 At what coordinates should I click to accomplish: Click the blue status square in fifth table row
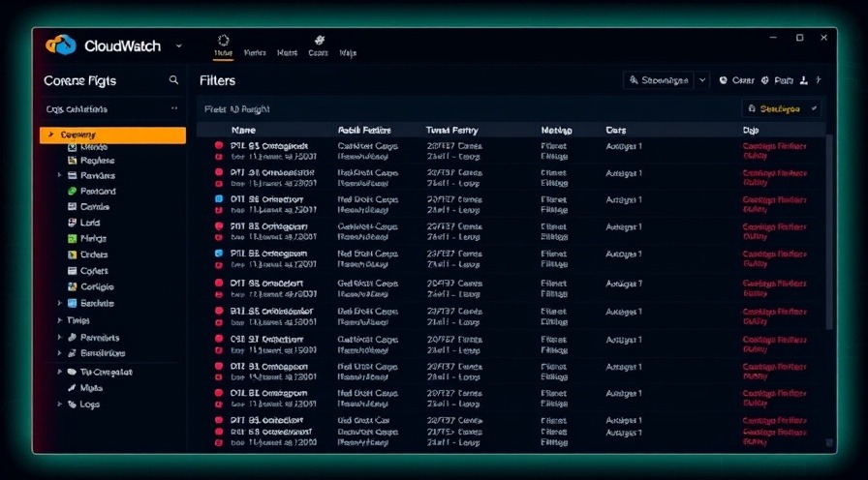click(x=219, y=253)
